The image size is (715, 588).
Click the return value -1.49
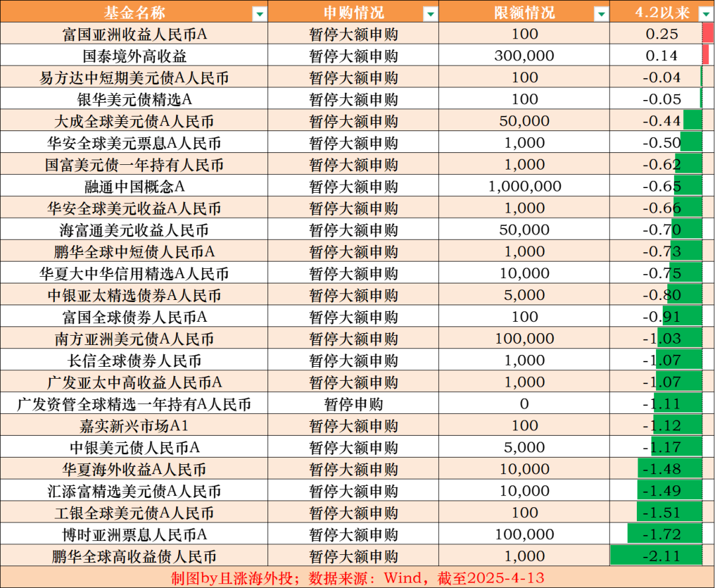point(662,491)
